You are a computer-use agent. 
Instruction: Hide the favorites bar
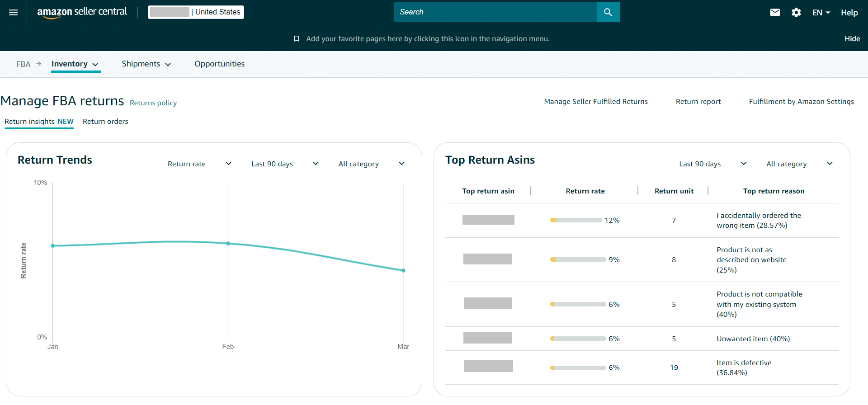click(852, 38)
